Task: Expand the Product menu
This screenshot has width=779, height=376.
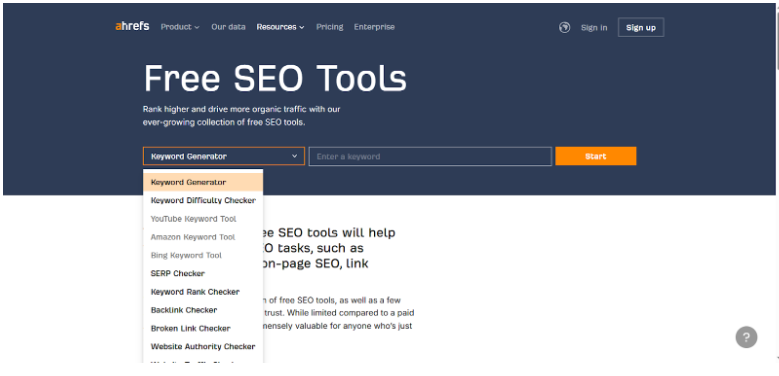Action: [180, 27]
